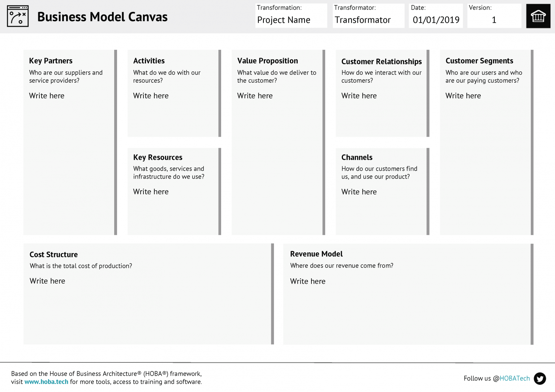555x392 pixels.
Task: Click Write here in Cost Structure
Action: [47, 281]
